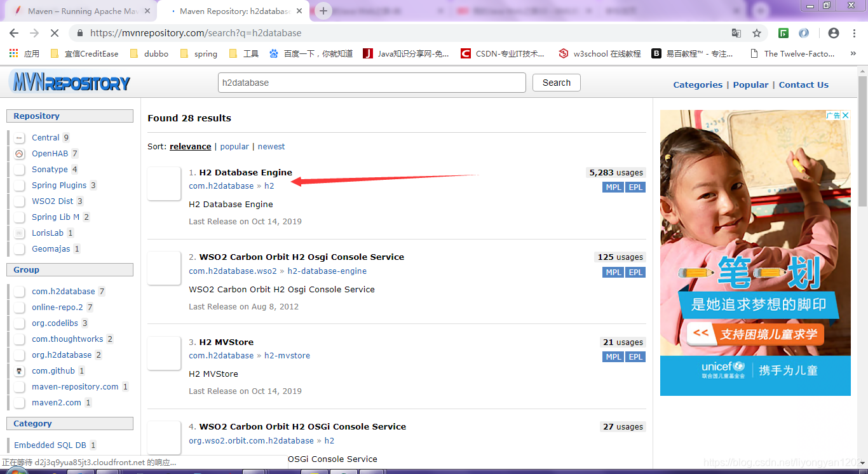This screenshot has height=474, width=868.
Task: Open w3school 在线教程 bookmark
Action: point(600,54)
